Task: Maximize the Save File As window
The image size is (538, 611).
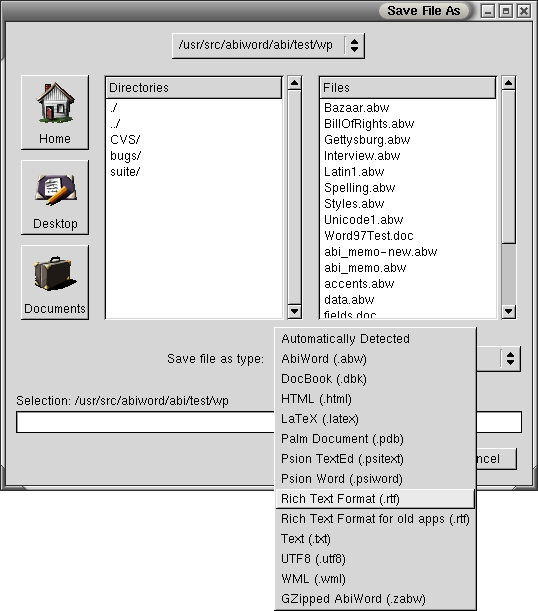Action: coord(506,11)
